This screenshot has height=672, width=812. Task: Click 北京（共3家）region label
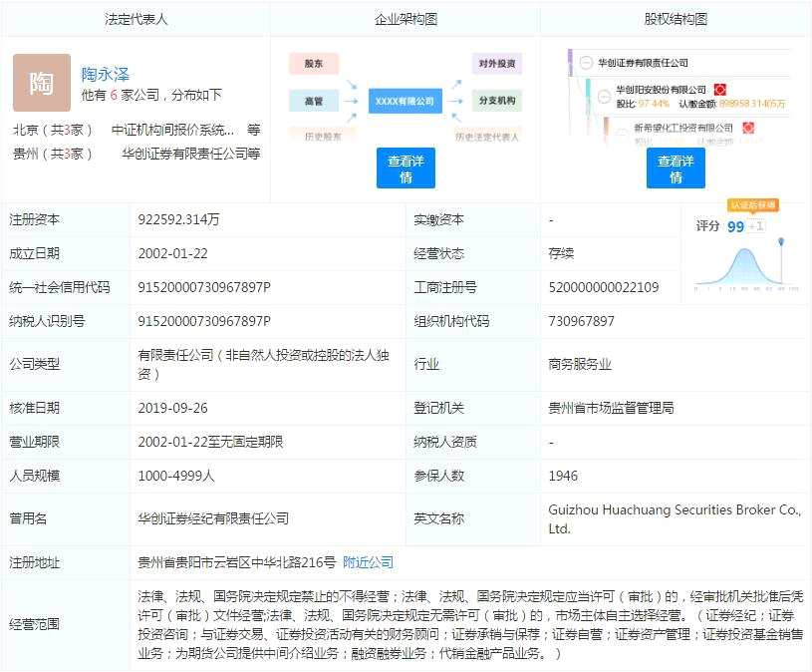52,130
